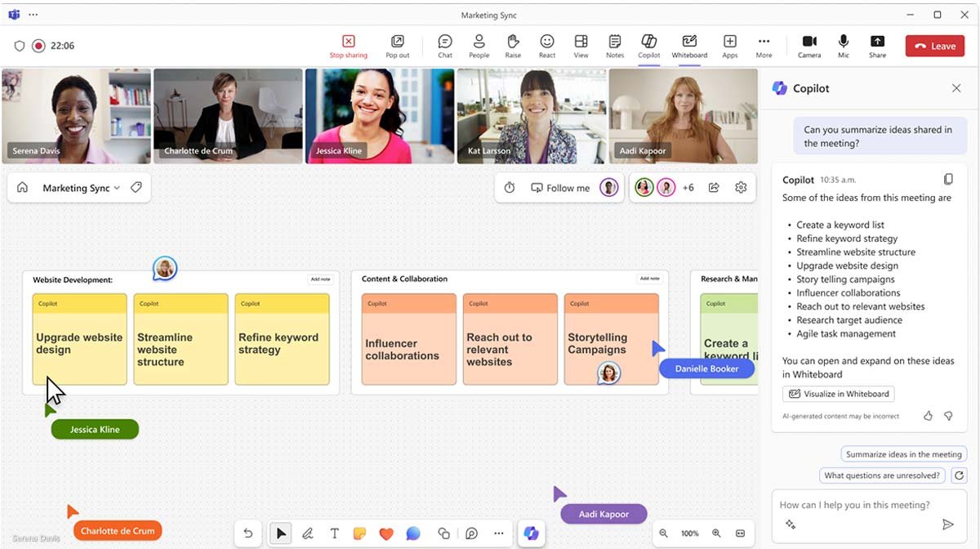Open the People panel
Viewport: 980px width, 549px height.
[479, 45]
